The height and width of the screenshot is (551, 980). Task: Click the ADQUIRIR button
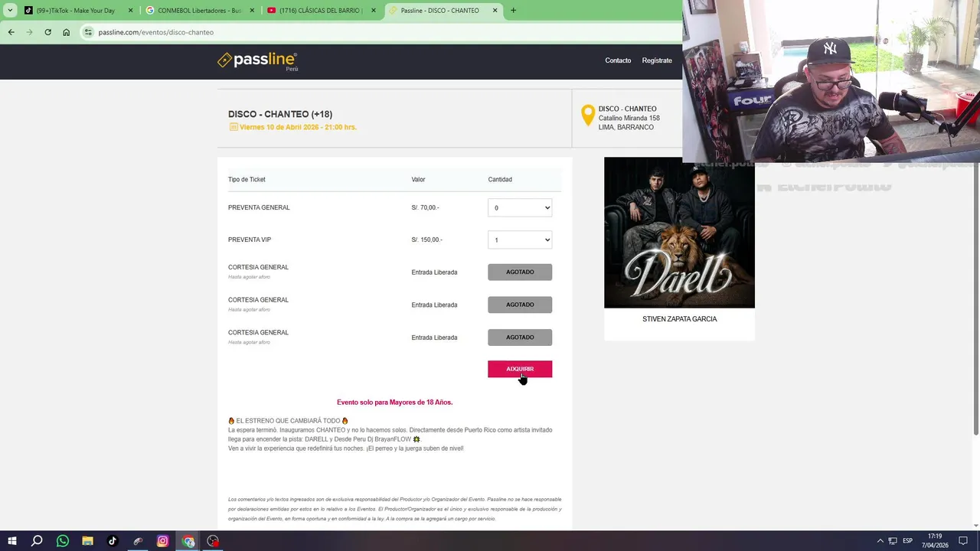pyautogui.click(x=520, y=369)
